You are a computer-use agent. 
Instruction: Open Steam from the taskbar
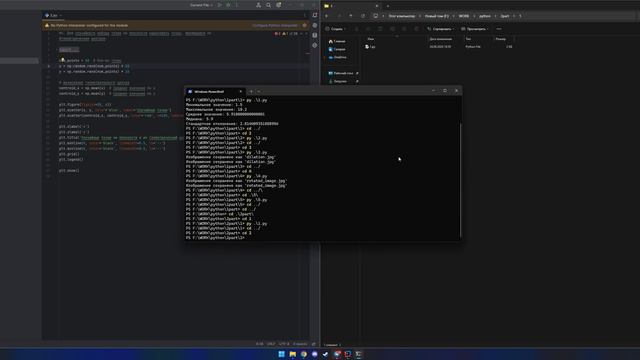click(325, 354)
